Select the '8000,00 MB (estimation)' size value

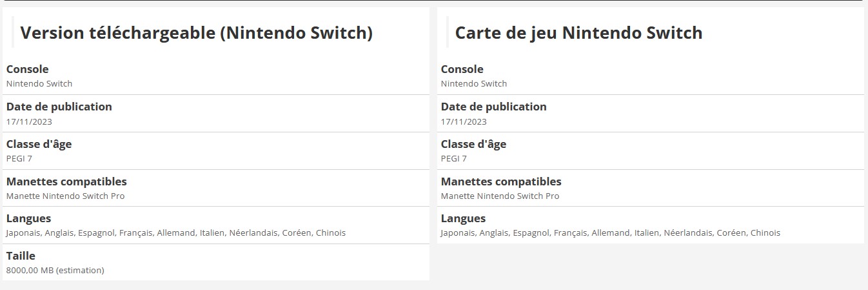pos(55,271)
